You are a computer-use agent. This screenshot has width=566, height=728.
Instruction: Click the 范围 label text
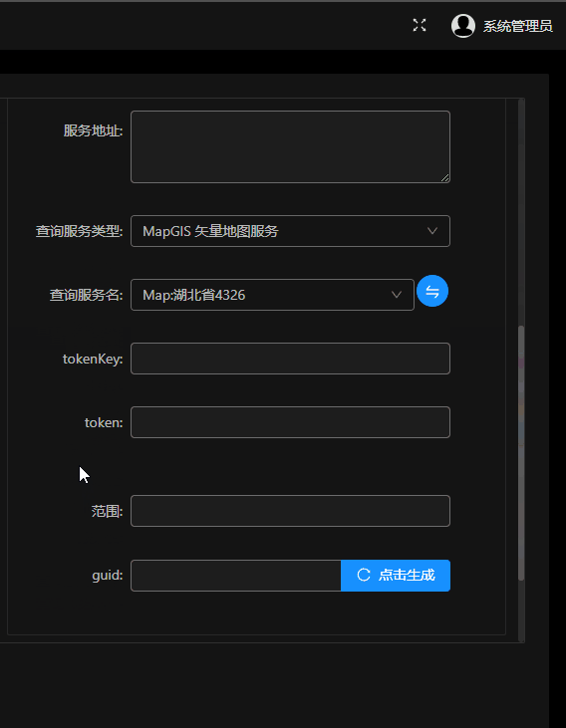[x=107, y=511]
